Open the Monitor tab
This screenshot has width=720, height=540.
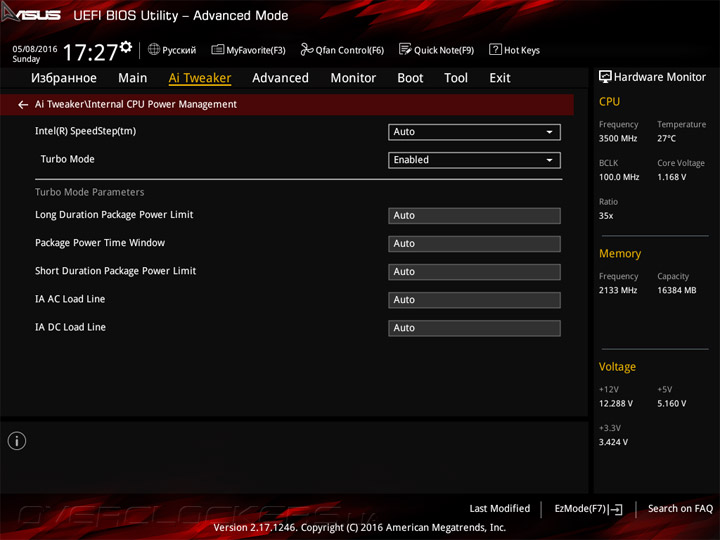[x=353, y=78]
